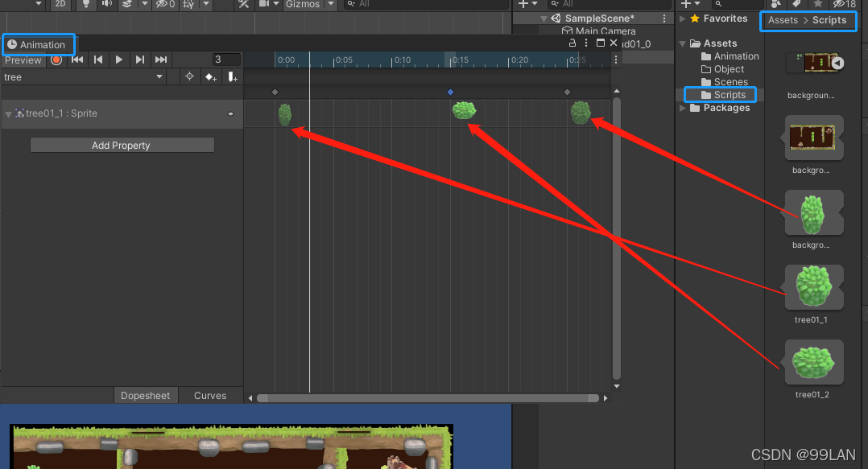Viewport: 868px width, 469px height.
Task: Switch to Curves view
Action: [210, 396]
